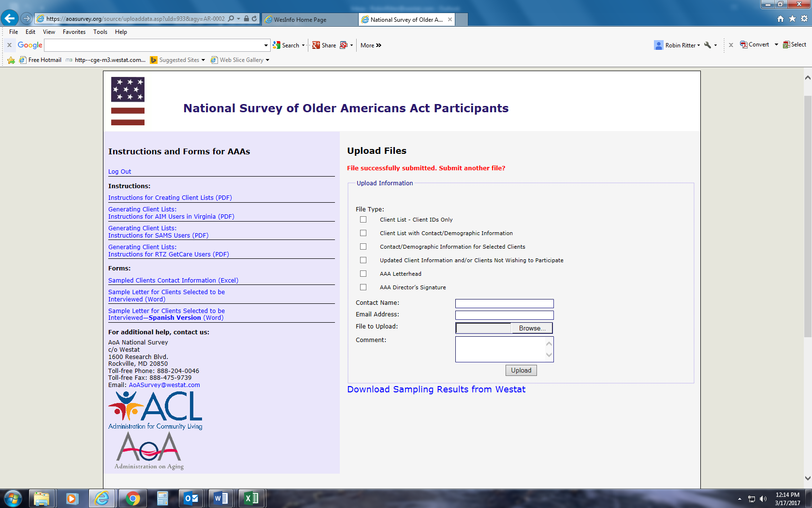Click the Google toolbar Share button
The height and width of the screenshot is (508, 812).
324,45
